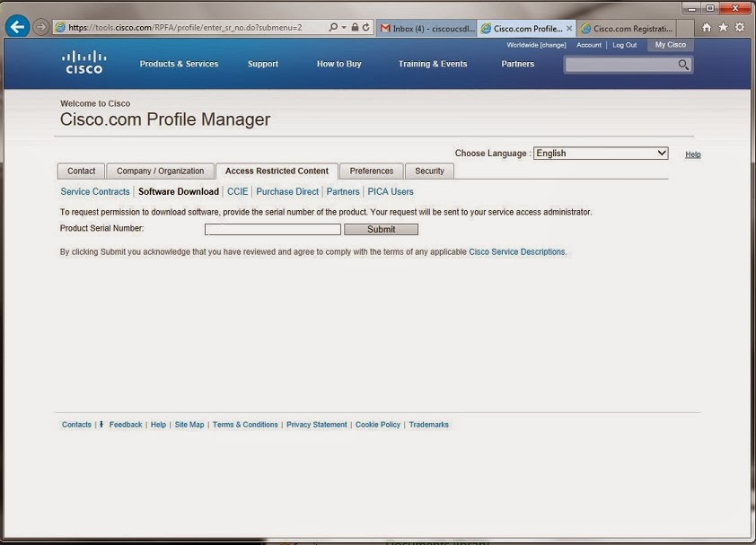
Task: Switch to the Gmail Inbox browser tab
Action: pyautogui.click(x=426, y=29)
